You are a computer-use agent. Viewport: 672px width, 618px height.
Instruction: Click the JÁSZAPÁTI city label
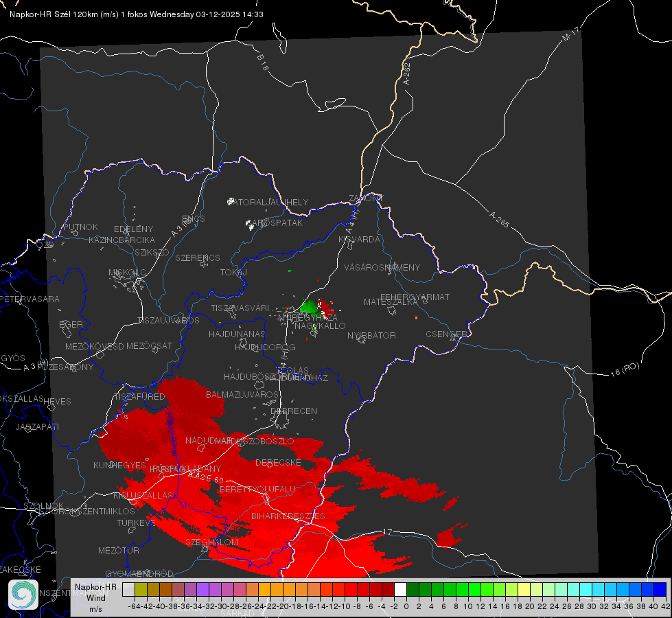coord(37,426)
